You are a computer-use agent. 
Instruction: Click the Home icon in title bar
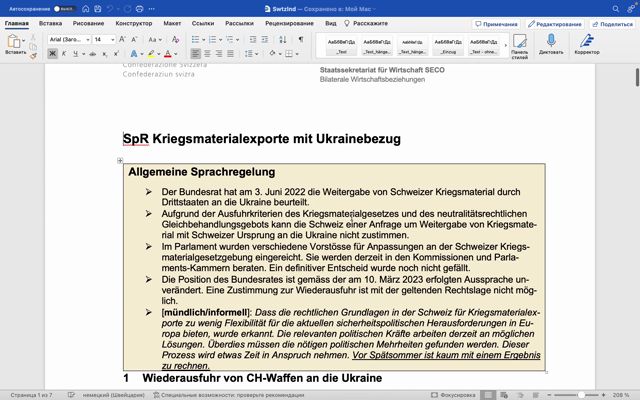tap(86, 9)
